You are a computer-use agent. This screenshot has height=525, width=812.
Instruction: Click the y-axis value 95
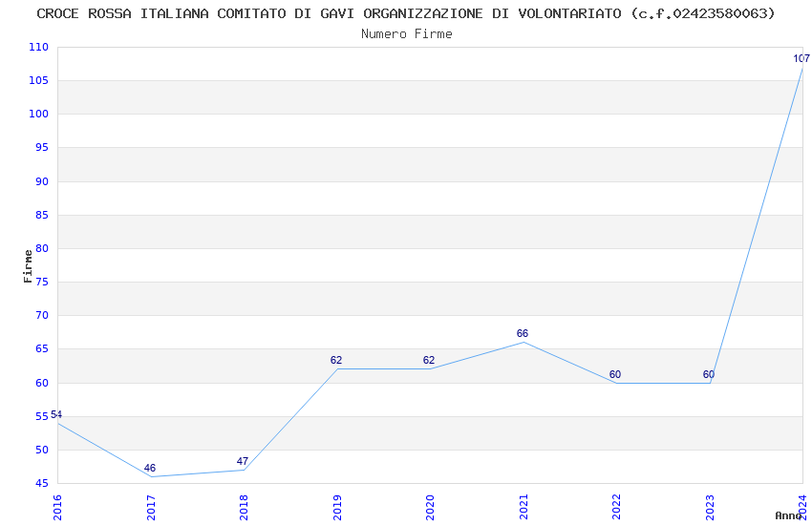(x=42, y=147)
